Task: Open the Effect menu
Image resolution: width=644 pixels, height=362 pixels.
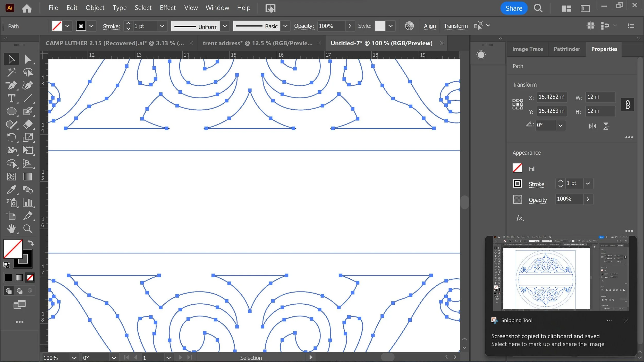Action: [167, 8]
